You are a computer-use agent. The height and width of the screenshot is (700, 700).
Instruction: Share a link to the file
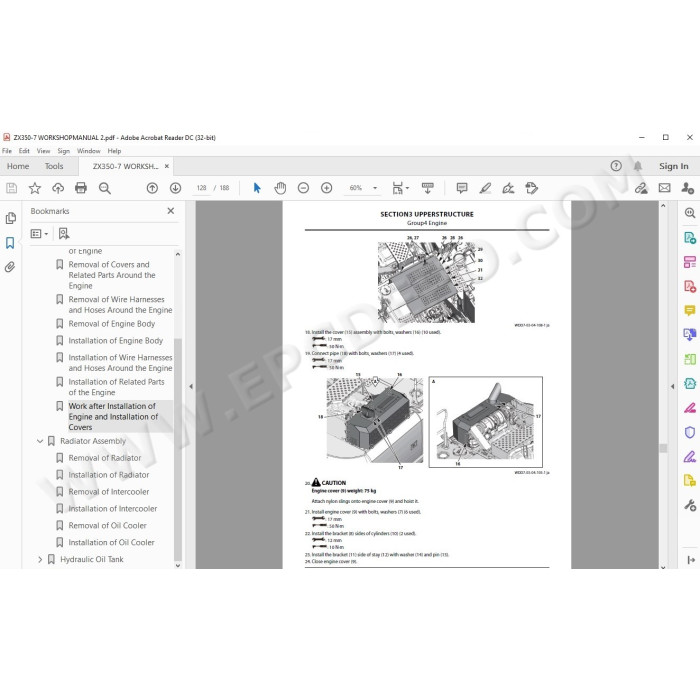[641, 188]
